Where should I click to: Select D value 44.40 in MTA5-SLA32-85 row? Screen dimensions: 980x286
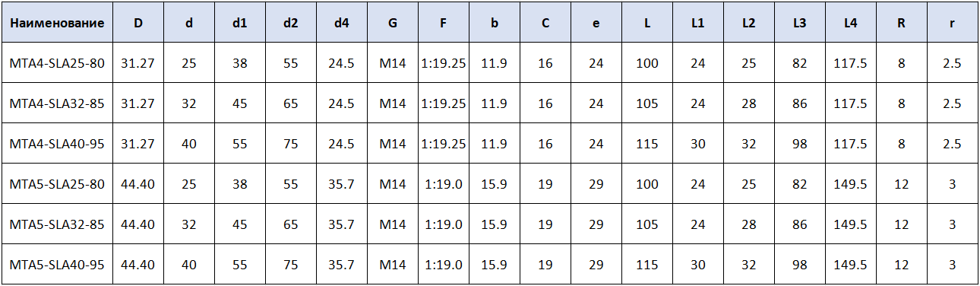click(138, 224)
